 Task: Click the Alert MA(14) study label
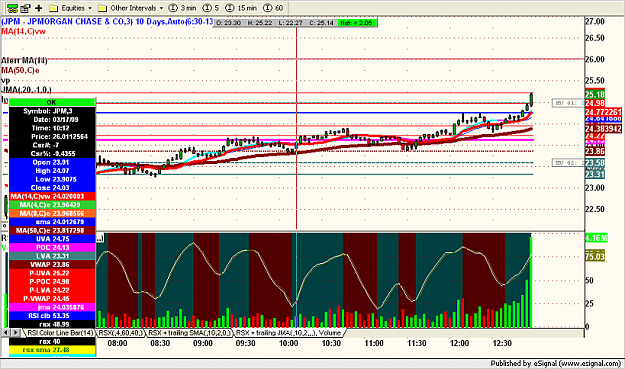tap(24, 61)
